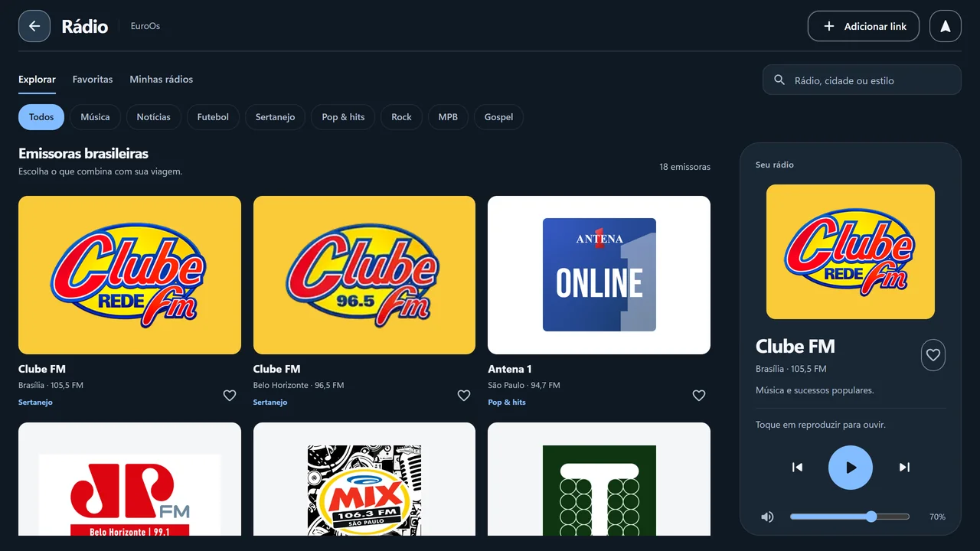Mute the volume speaker icon

[x=767, y=517]
